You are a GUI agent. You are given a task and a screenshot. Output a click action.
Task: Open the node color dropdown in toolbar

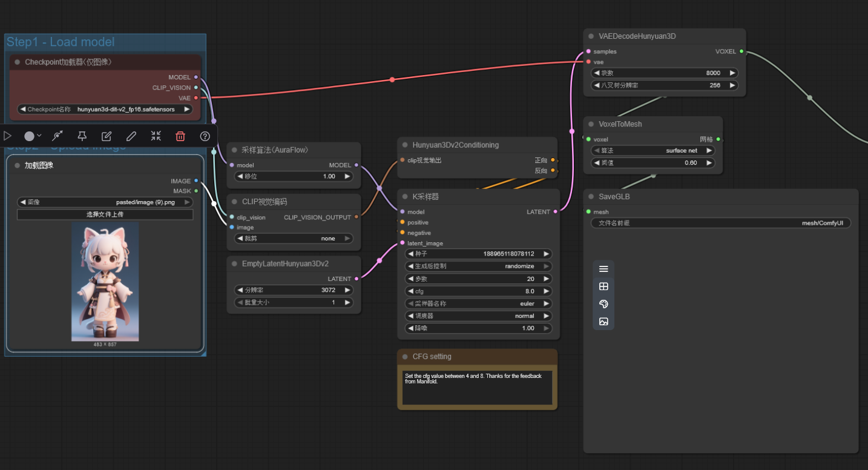pyautogui.click(x=33, y=136)
